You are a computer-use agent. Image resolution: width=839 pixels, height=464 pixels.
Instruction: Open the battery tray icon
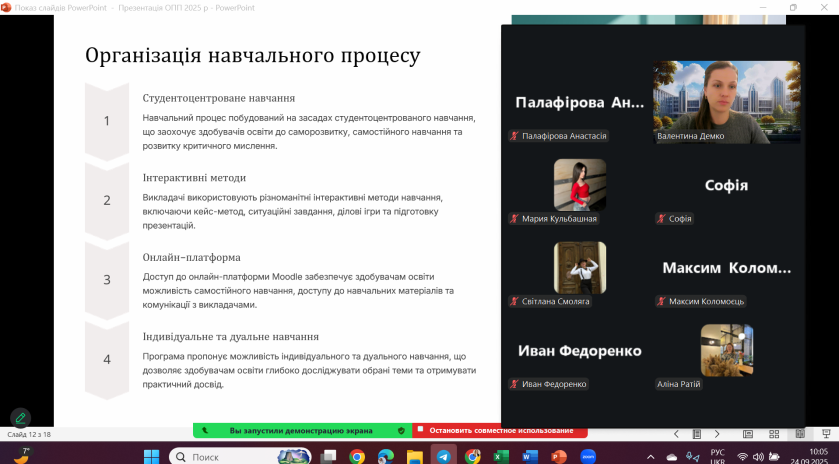(774, 457)
